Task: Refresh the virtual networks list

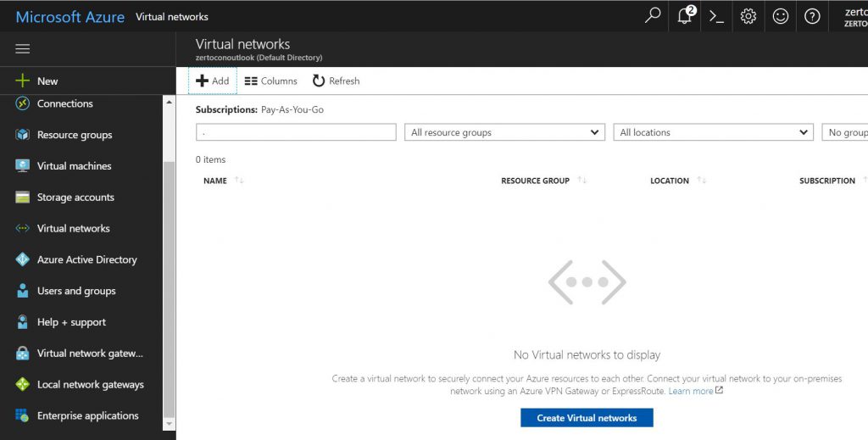Action: 336,81
